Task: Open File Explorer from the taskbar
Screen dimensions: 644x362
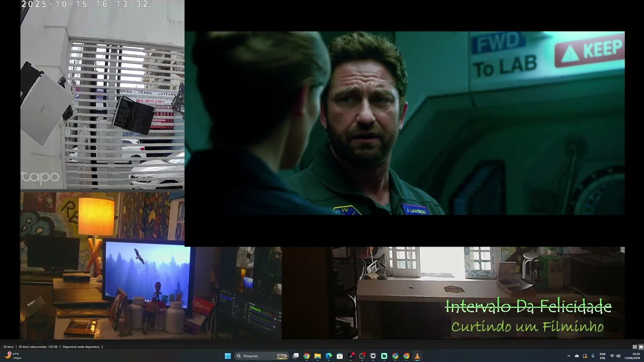Action: (x=317, y=356)
